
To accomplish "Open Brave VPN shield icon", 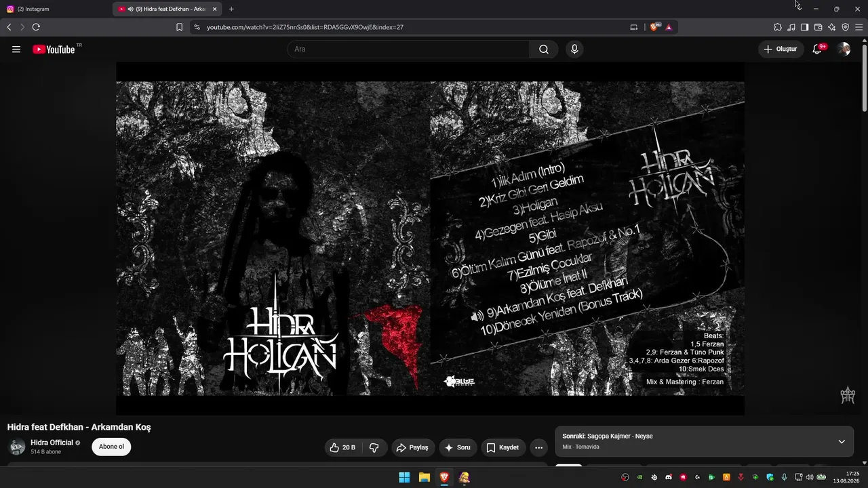I will [x=845, y=27].
